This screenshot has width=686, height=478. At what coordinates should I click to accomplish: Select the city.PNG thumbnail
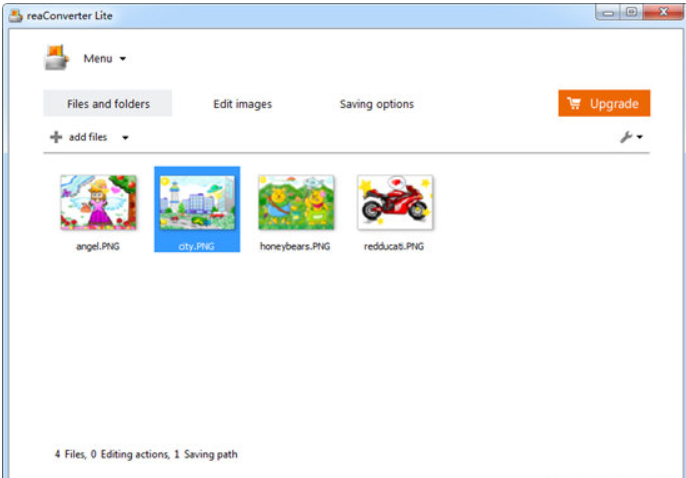[197, 202]
